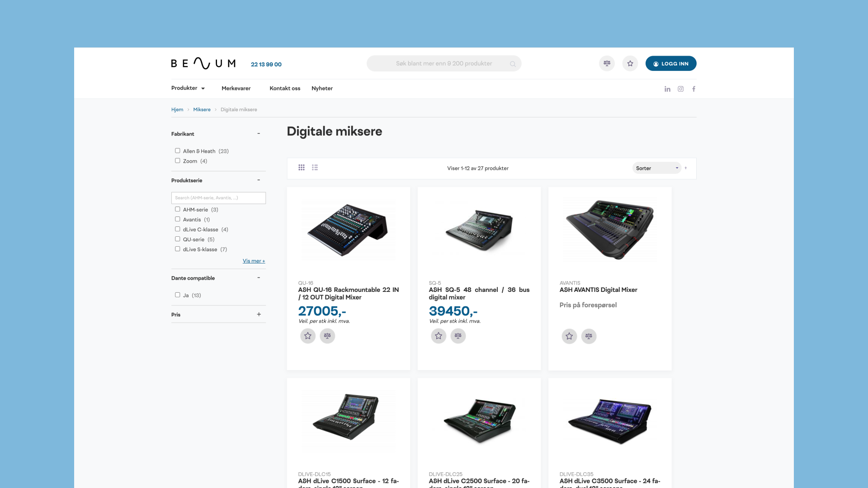Image resolution: width=868 pixels, height=488 pixels.
Task: Click the LOGG INN button
Action: pyautogui.click(x=671, y=64)
